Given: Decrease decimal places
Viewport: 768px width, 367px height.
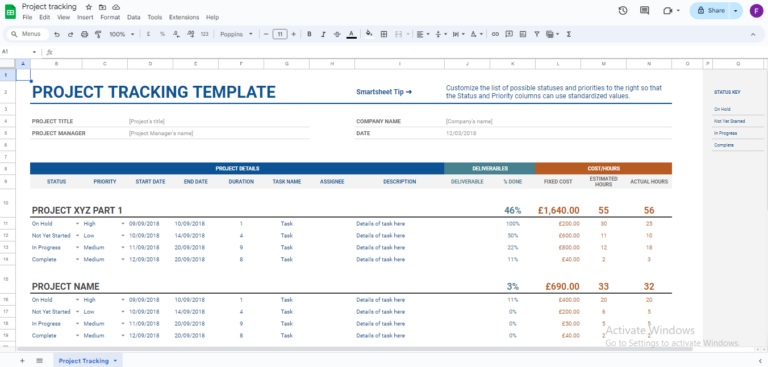Looking at the screenshot, I should click(176, 34).
